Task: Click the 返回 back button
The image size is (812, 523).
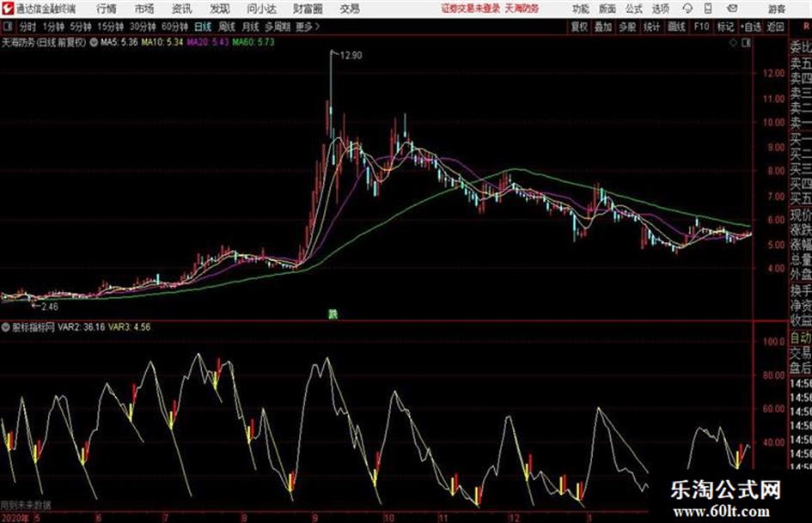Action: point(775,27)
